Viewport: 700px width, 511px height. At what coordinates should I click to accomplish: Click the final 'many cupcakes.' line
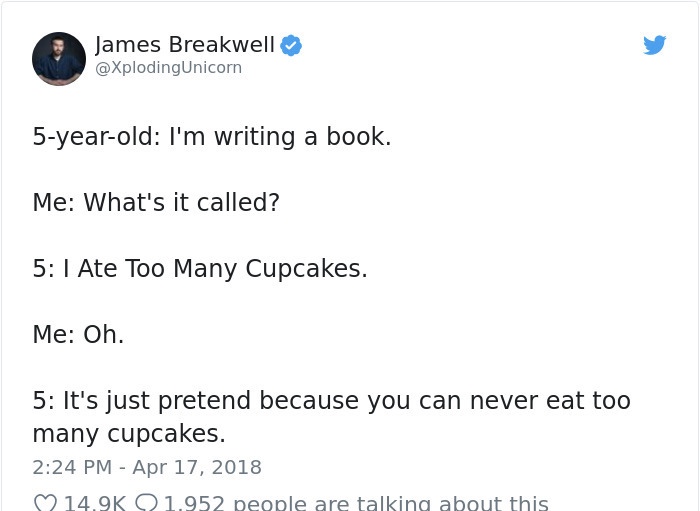129,434
